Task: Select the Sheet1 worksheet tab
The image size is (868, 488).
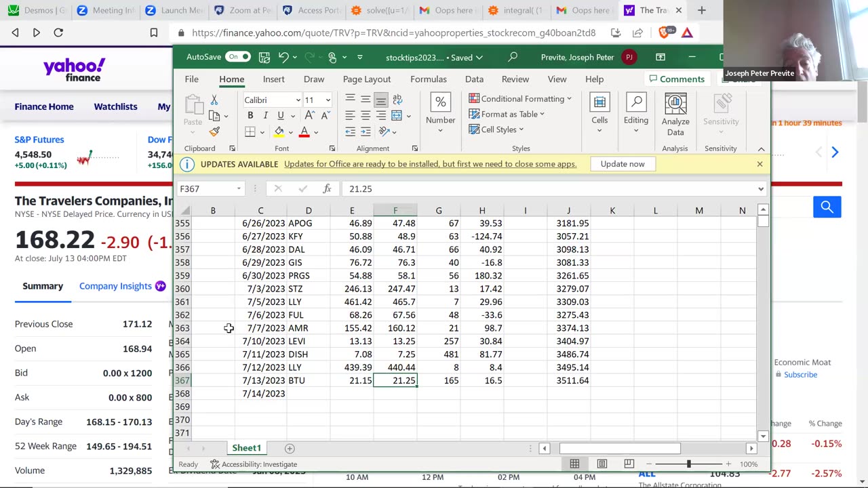Action: click(x=247, y=448)
